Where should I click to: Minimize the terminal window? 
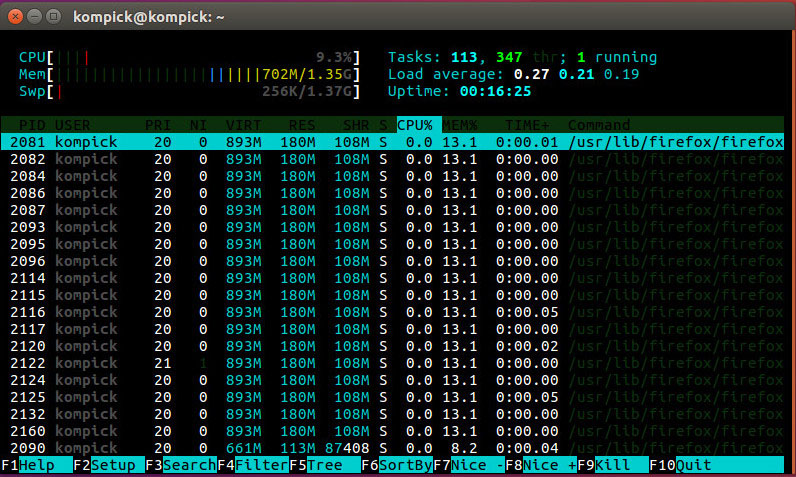34,17
